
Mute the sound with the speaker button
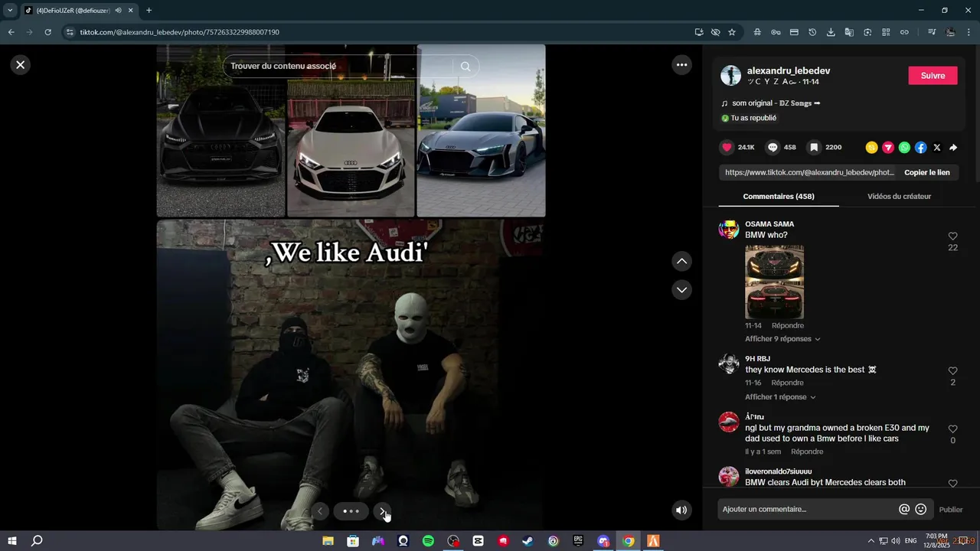681,510
